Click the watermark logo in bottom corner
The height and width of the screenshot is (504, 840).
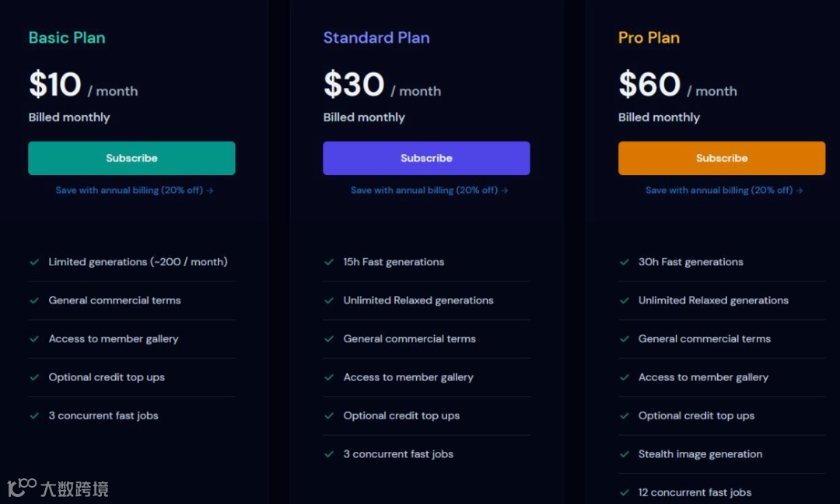58,488
